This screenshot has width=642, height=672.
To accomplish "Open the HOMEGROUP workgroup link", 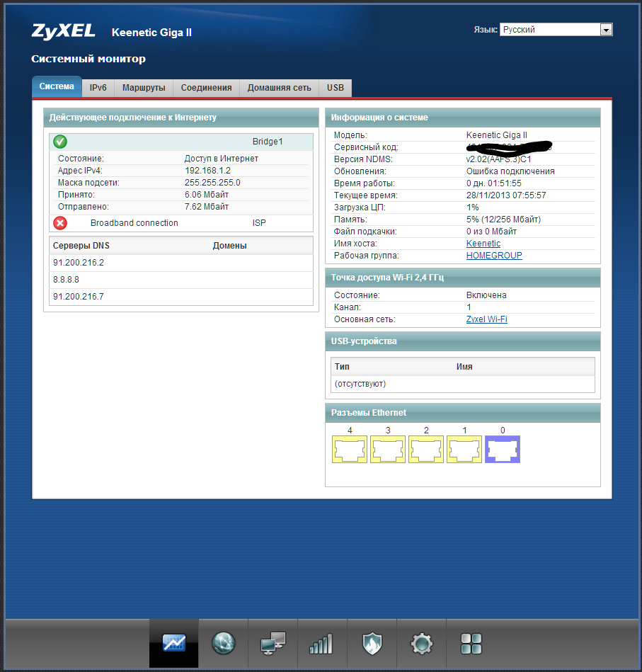I will click(494, 256).
